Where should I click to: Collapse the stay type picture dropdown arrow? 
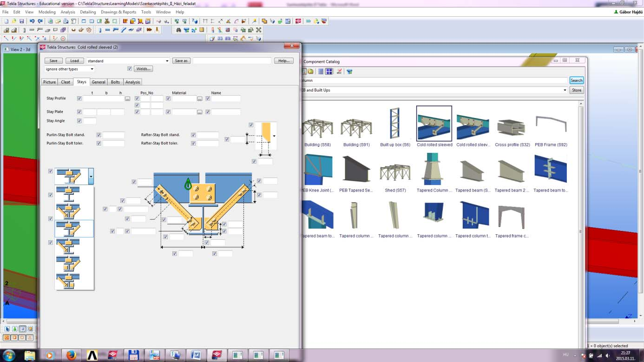pos(91,177)
